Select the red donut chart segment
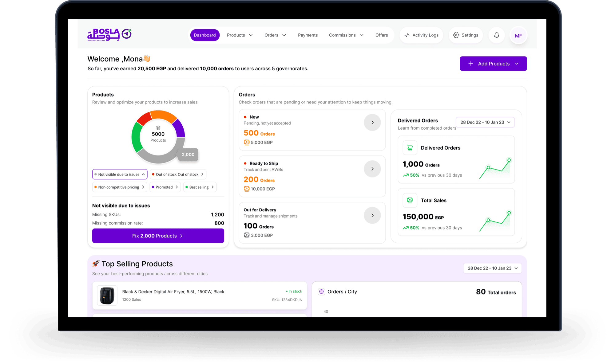The height and width of the screenshot is (364, 615). (x=144, y=119)
